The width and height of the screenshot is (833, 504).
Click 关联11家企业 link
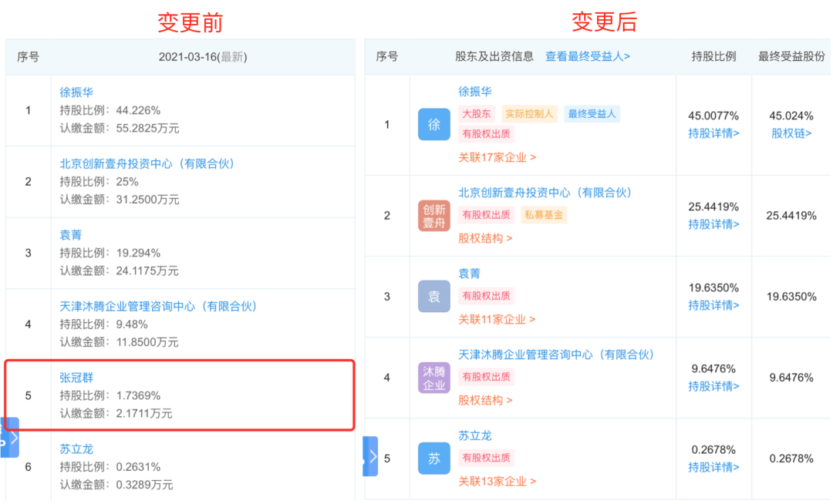(497, 319)
